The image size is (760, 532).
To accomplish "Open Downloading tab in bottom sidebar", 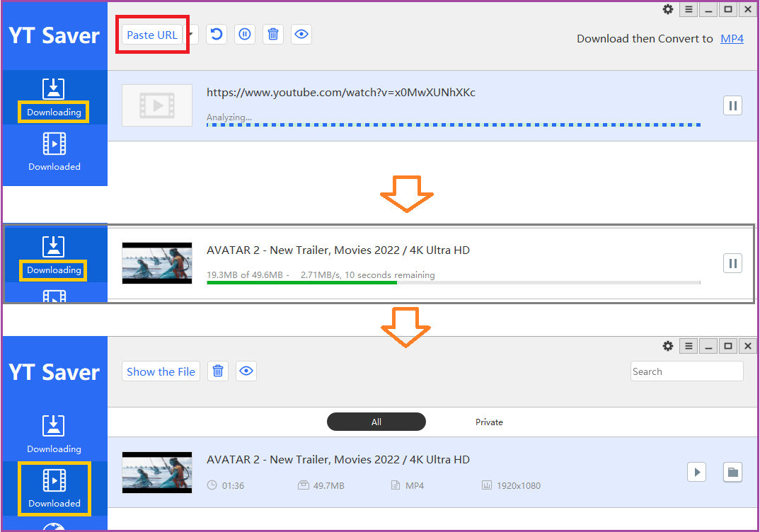I will click(54, 434).
